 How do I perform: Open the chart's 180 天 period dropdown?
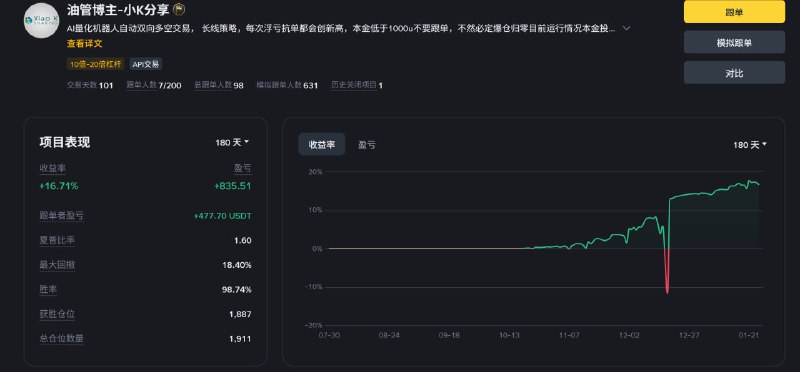750,145
